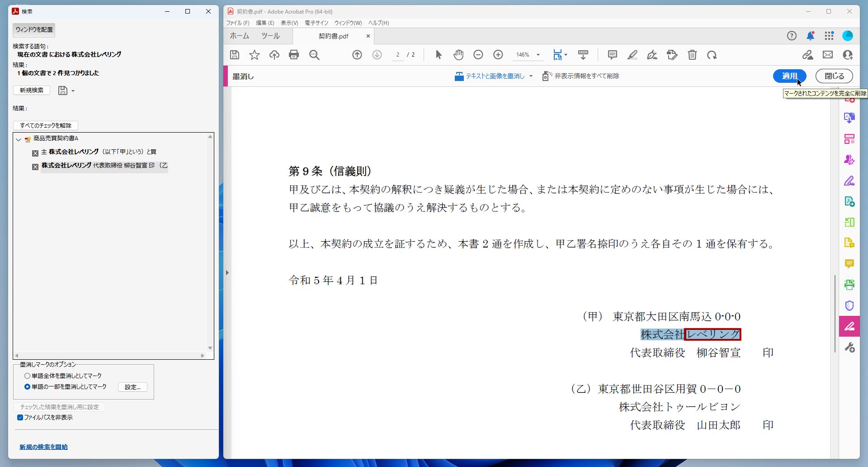The height and width of the screenshot is (467, 868).
Task: Switch to the ホーム tab
Action: pyautogui.click(x=239, y=36)
